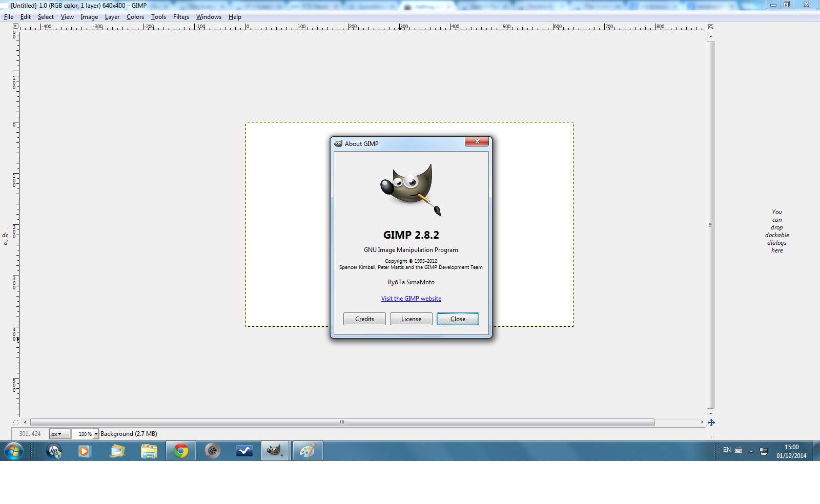The height and width of the screenshot is (504, 820).
Task: Open the Help menu
Action: click(235, 17)
